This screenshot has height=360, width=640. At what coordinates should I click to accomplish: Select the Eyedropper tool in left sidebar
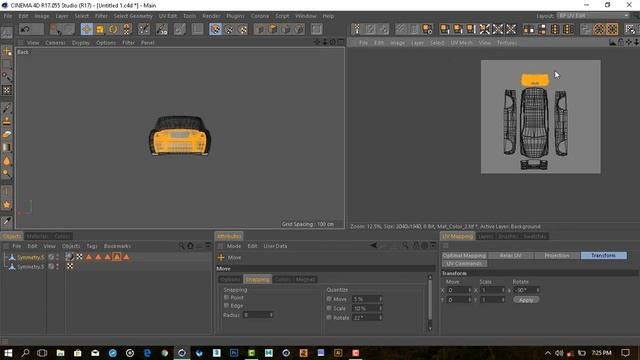[7, 221]
